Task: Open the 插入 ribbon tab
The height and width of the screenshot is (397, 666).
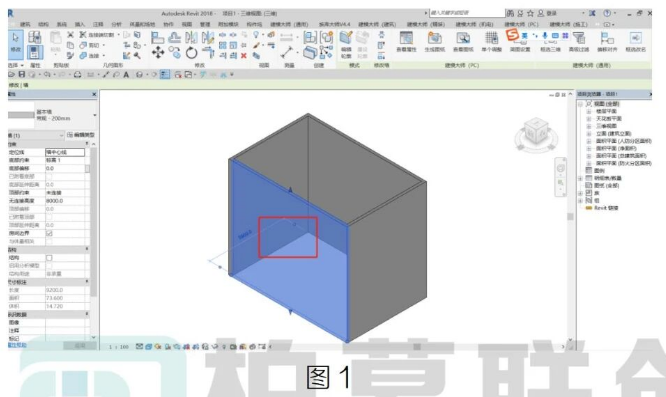Action: (x=80, y=25)
